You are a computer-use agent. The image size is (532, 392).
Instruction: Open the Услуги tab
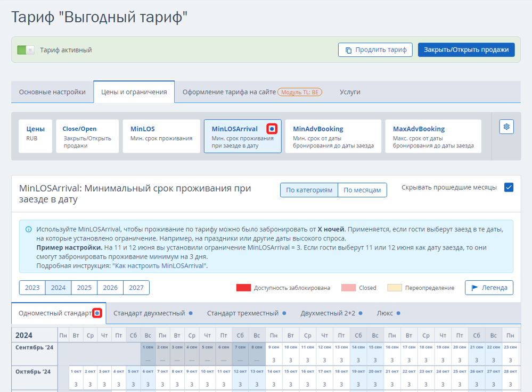(350, 92)
